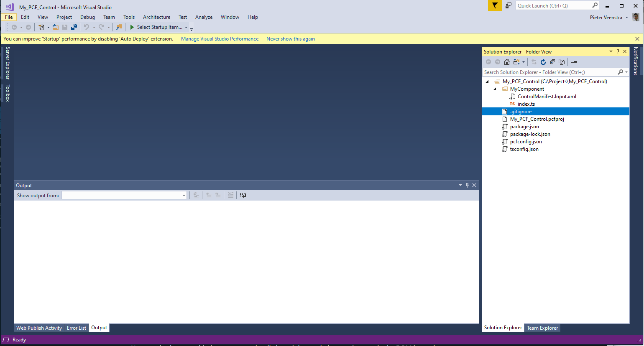The width and height of the screenshot is (644, 346).
Task: Click Forward icon in Solution Explorer toolbar
Action: pyautogui.click(x=498, y=62)
